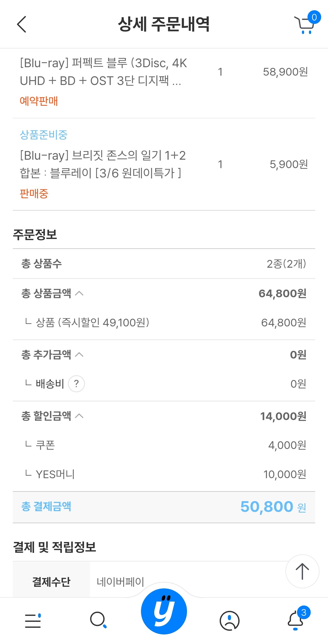Tap the 총 결제금액 50,800원 row
Screen dimensions: 328x644
[x=164, y=507]
